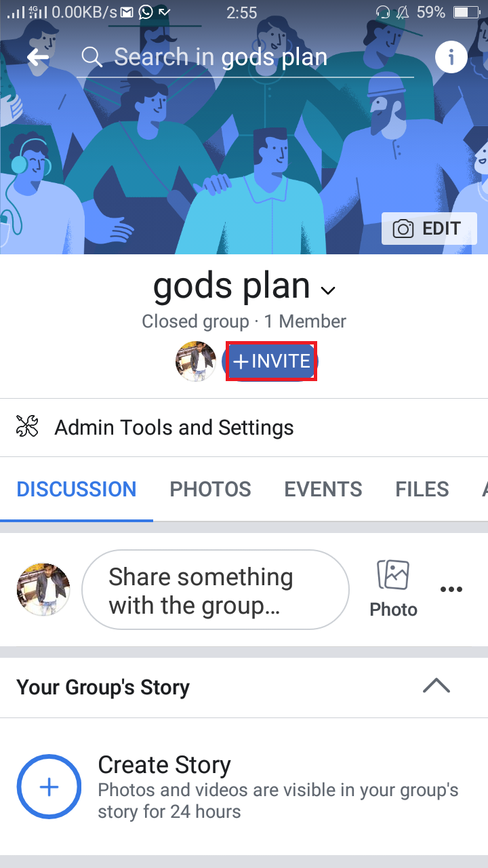Select the DISCUSSION tab
The image size is (488, 868).
[77, 489]
